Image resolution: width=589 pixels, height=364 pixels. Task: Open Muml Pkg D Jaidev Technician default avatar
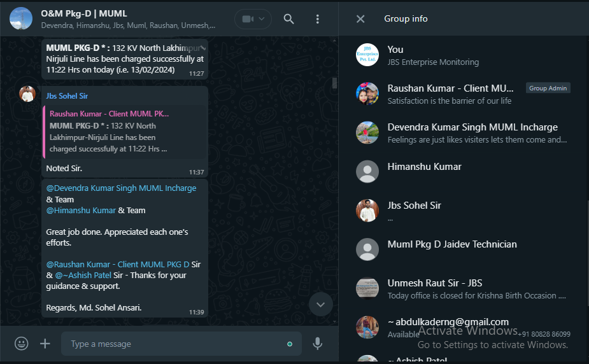[x=367, y=249]
